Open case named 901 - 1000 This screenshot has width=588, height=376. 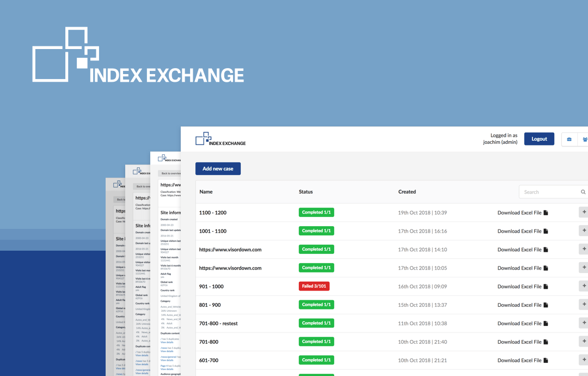pos(211,286)
